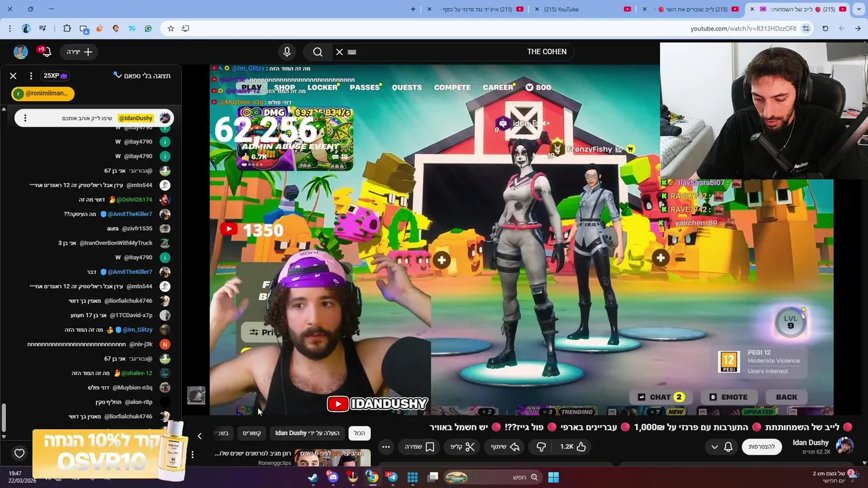Open the Chrome icon in the taskbar
Image resolution: width=868 pixels, height=488 pixels.
[372, 477]
